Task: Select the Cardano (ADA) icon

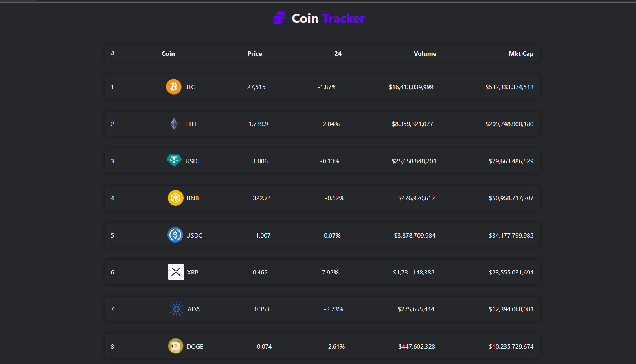Action: click(x=176, y=309)
